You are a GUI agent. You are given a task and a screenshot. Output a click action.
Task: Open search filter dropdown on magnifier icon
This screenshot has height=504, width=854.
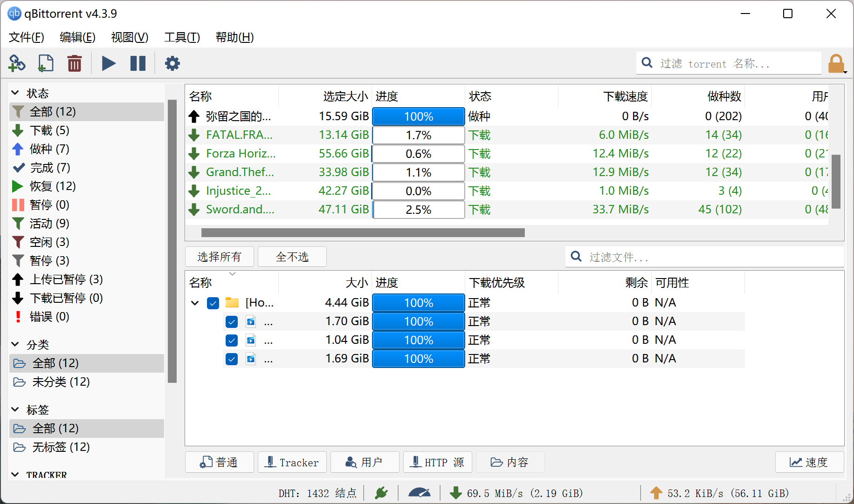647,63
